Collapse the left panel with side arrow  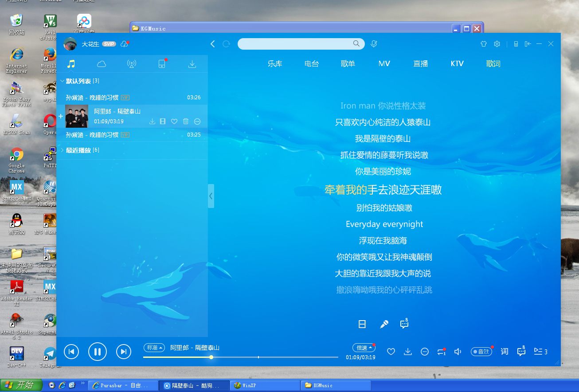tap(211, 196)
